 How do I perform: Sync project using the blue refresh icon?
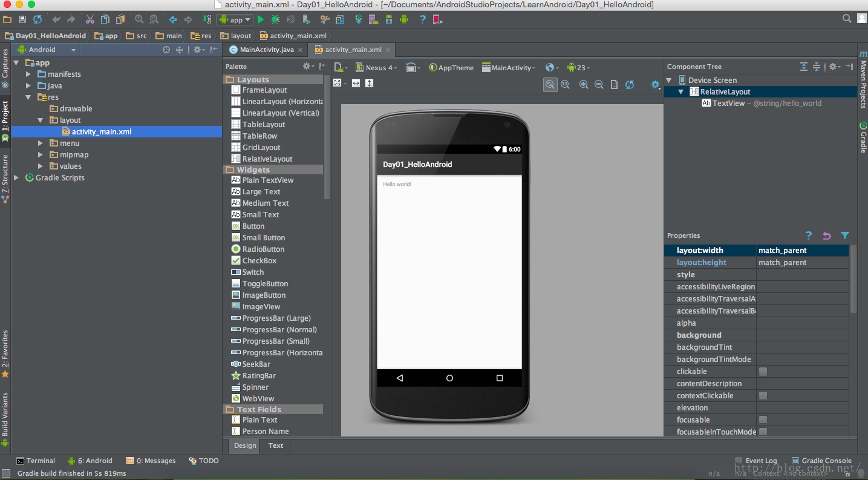click(x=38, y=19)
